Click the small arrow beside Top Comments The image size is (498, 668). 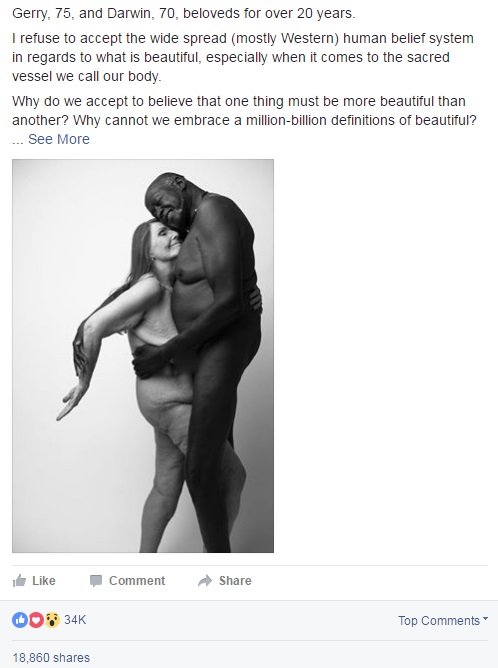click(x=485, y=619)
